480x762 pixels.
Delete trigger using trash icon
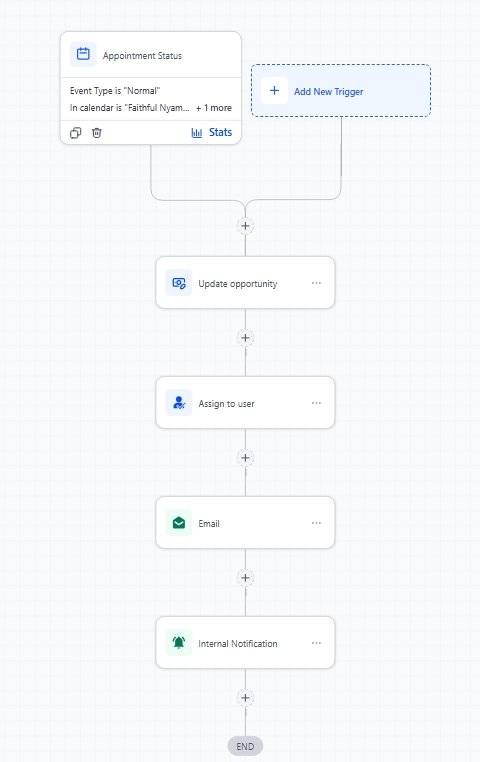click(97, 133)
